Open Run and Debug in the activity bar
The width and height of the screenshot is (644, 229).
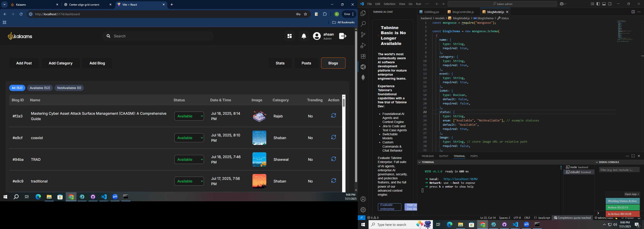pyautogui.click(x=363, y=45)
